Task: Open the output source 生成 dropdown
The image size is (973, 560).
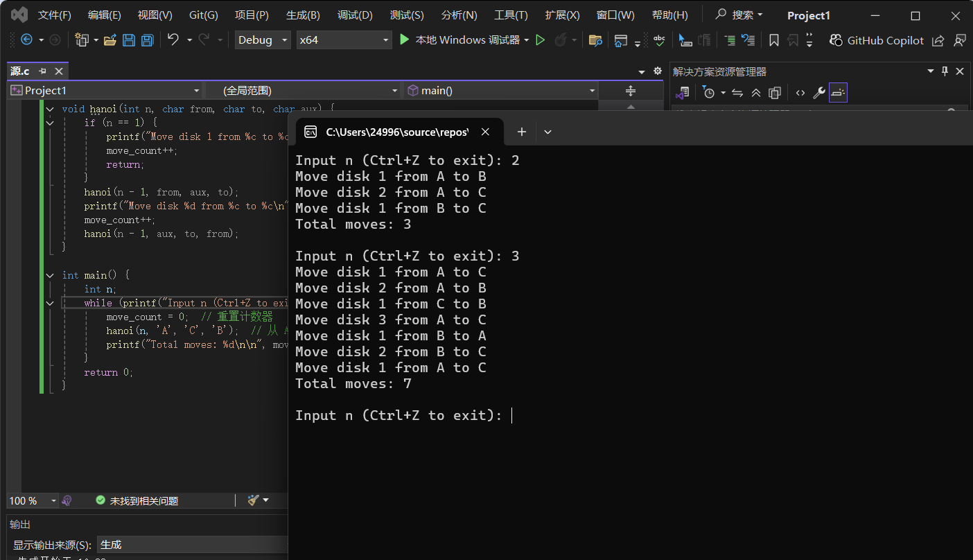Action: click(193, 545)
